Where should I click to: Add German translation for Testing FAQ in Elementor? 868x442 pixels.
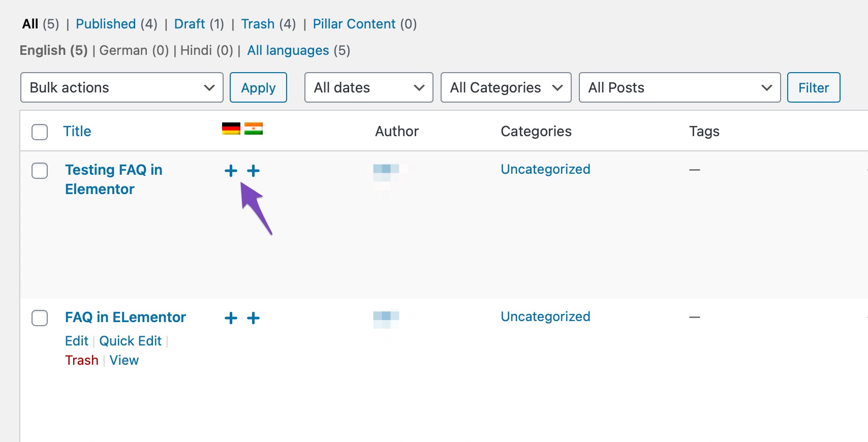[x=231, y=171]
